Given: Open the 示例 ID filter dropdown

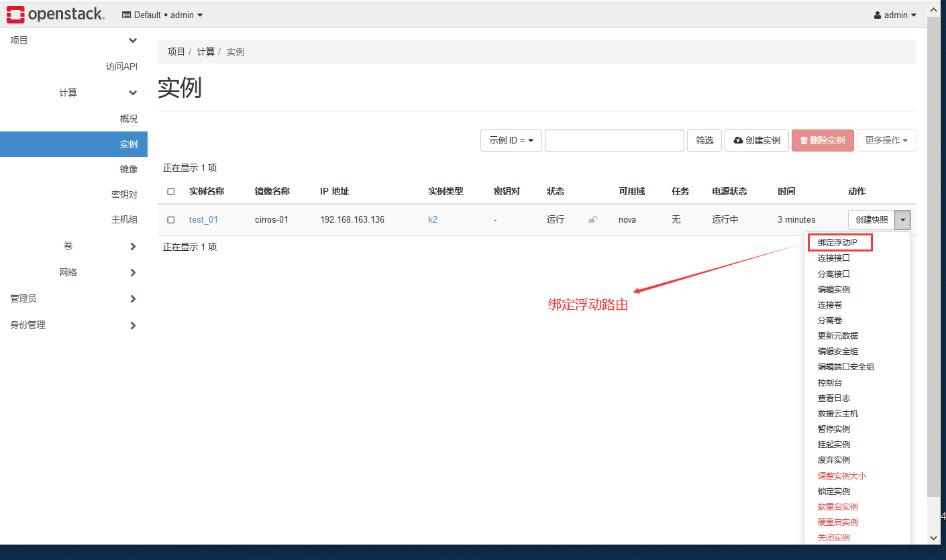Looking at the screenshot, I should click(511, 141).
